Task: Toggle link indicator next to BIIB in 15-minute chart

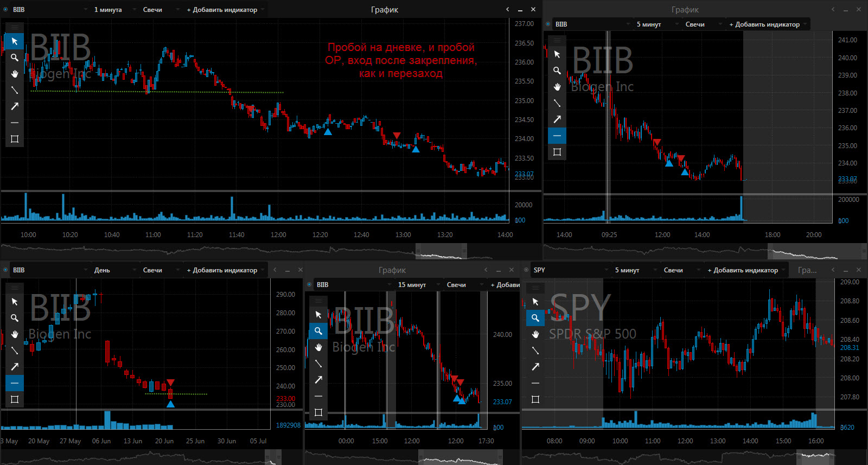Action: [309, 284]
